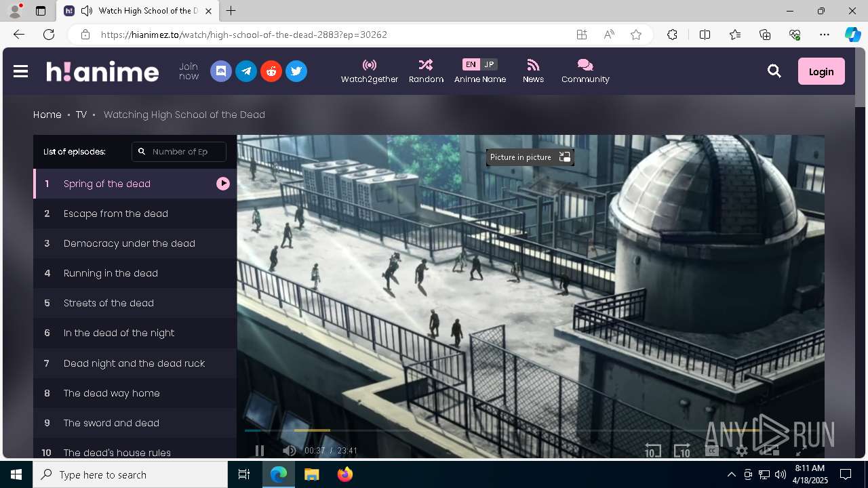Open the browser profile icon
Viewport: 868px width, 488px height.
[x=15, y=11]
